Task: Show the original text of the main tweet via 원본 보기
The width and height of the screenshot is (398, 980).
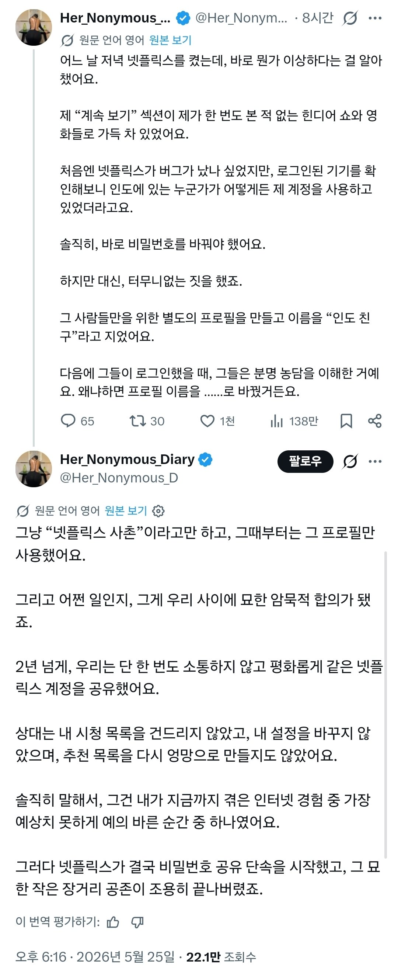Action: click(126, 511)
